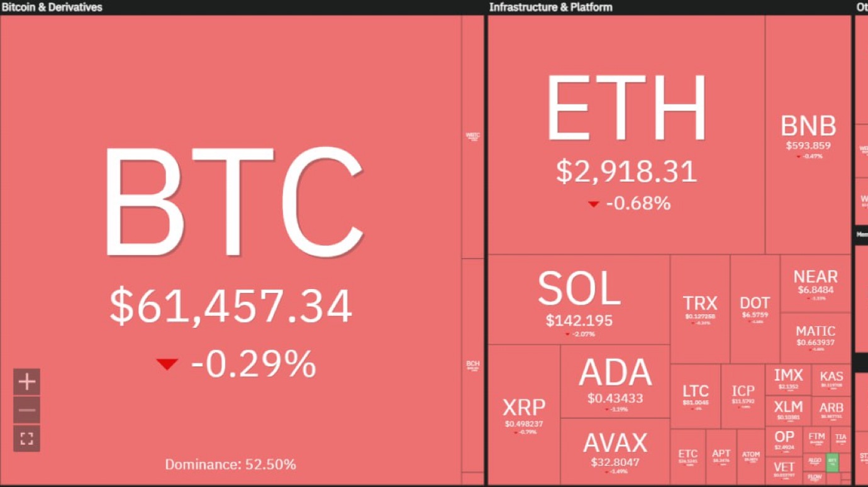The height and width of the screenshot is (487, 868).
Task: Open the Bitcoin & Derivatives category header
Action: [52, 7]
